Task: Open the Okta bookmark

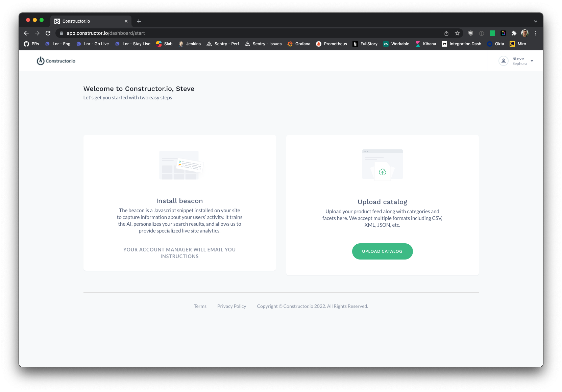Action: [495, 44]
